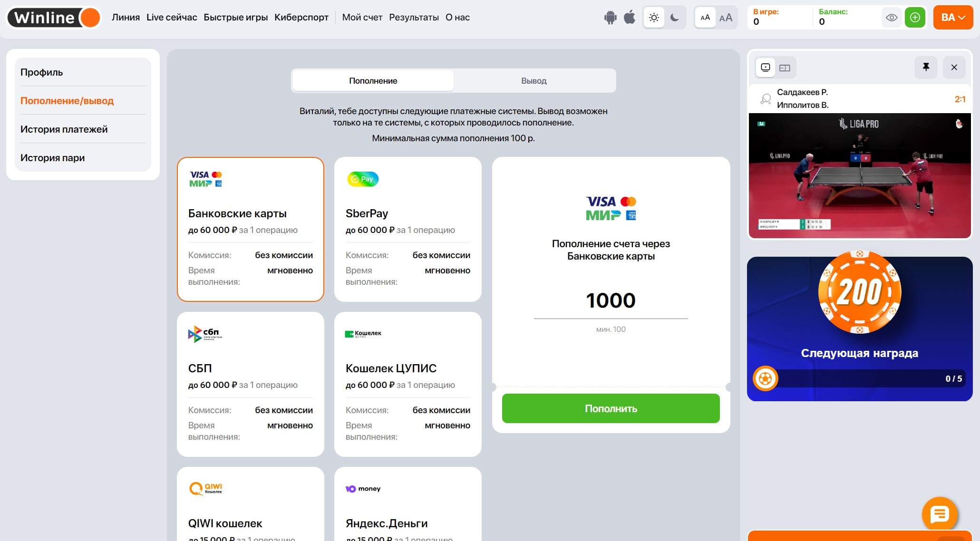This screenshot has height=541, width=980.
Task: Click the reward progress bar 0/5
Action: [859, 378]
